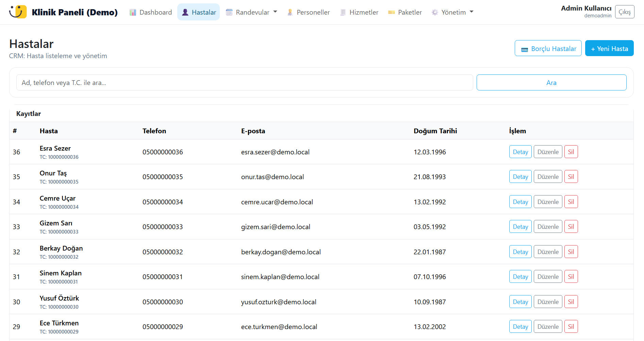This screenshot has width=644, height=341.
Task: Expand the Yönetim dropdown menu
Action: [x=453, y=12]
